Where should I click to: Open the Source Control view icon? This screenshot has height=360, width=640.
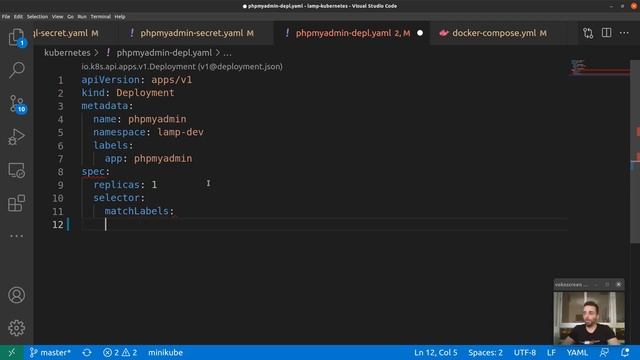[x=16, y=104]
